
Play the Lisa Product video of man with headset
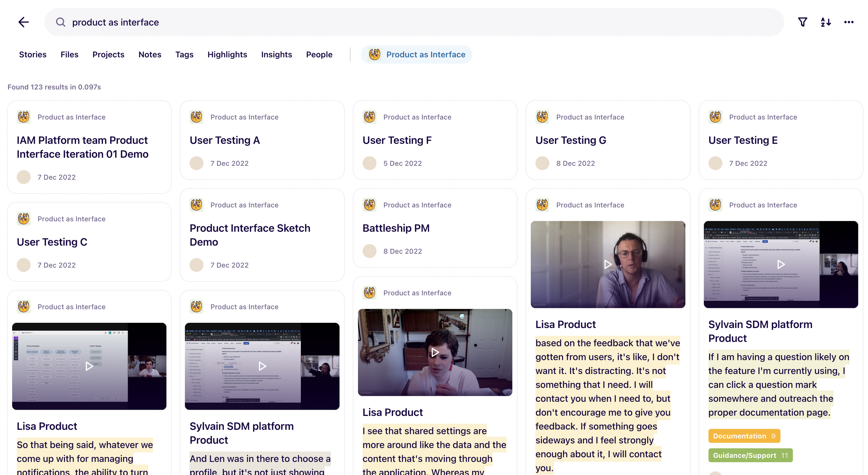(x=608, y=264)
